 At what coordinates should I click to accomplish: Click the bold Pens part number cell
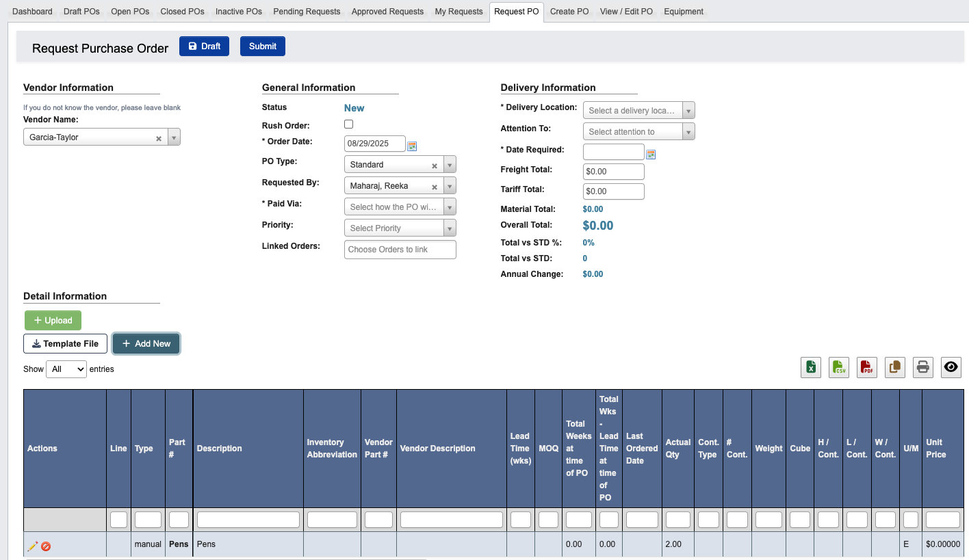click(x=179, y=544)
